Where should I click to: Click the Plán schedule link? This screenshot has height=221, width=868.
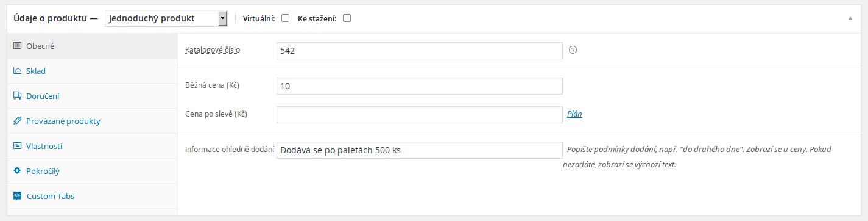click(x=574, y=114)
